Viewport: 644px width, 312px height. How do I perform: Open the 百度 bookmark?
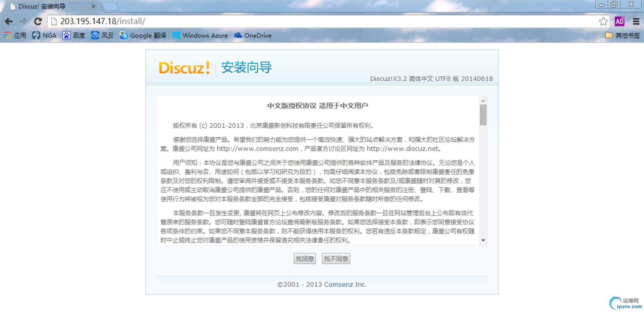pyautogui.click(x=74, y=36)
